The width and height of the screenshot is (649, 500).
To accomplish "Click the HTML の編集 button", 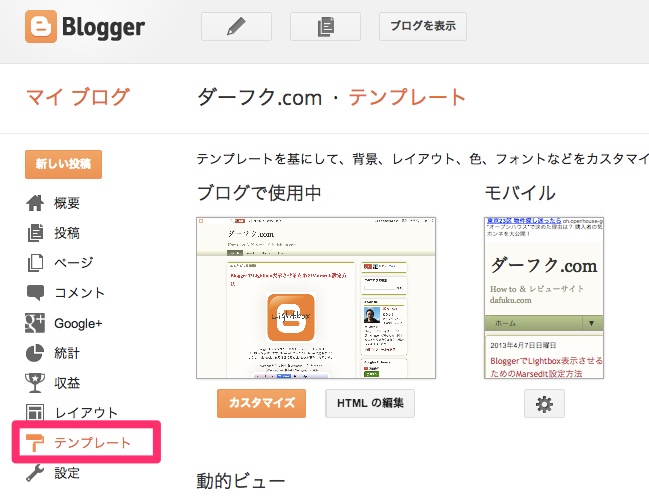I will [370, 403].
